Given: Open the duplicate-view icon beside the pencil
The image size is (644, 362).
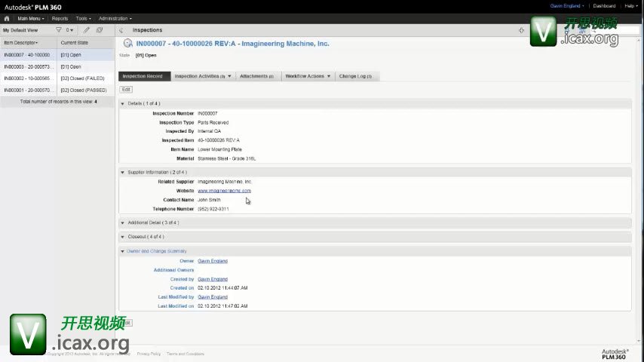Looking at the screenshot, I should 100,30.
